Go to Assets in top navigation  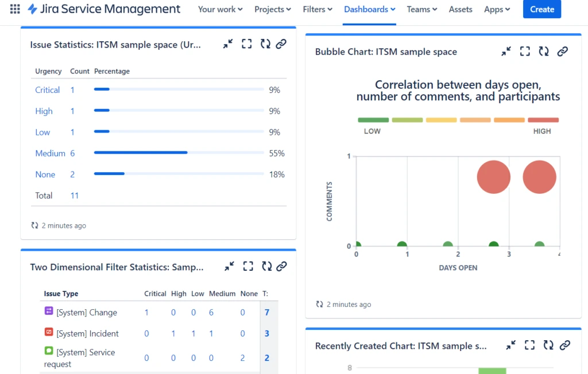point(461,9)
